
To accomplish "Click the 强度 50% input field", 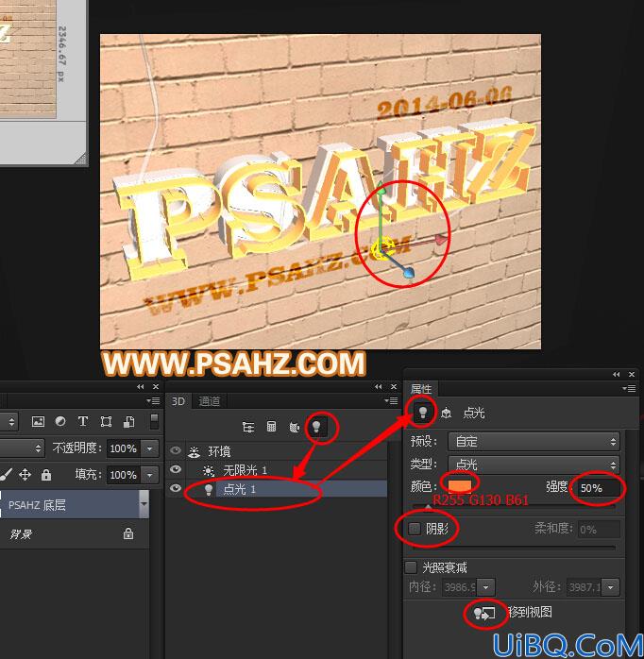I will point(598,487).
